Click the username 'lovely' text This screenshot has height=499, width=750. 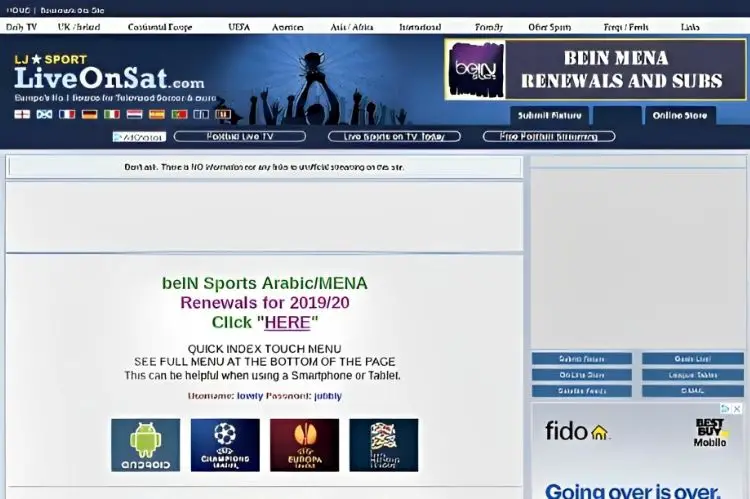pos(250,396)
